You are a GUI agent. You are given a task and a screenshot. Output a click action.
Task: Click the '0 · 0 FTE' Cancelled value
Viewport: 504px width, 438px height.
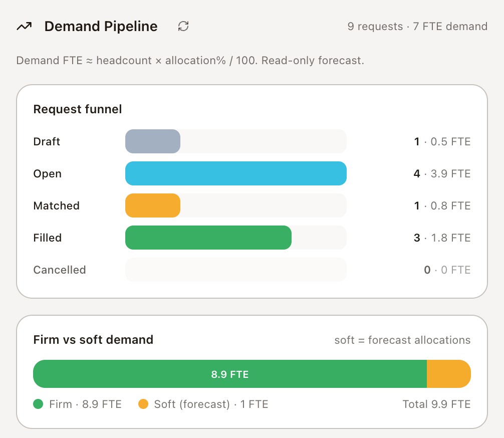pos(447,270)
